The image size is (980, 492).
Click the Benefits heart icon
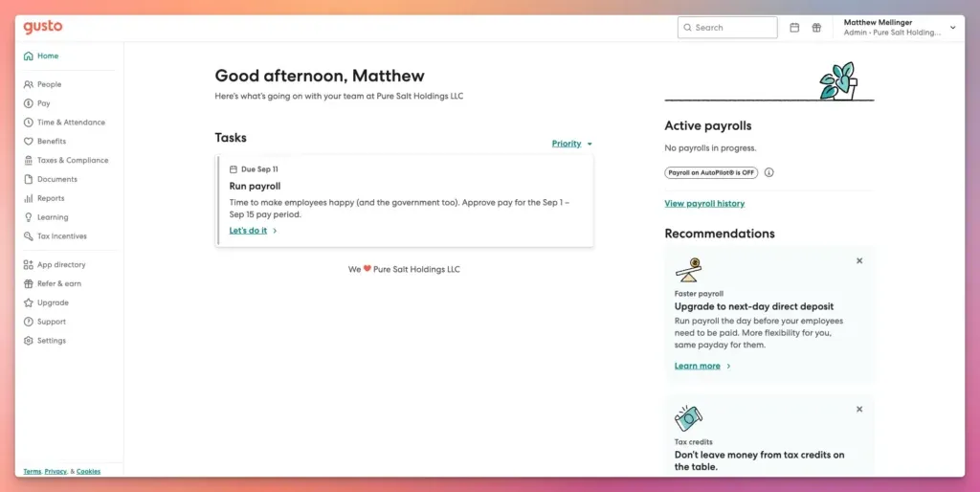[29, 142]
